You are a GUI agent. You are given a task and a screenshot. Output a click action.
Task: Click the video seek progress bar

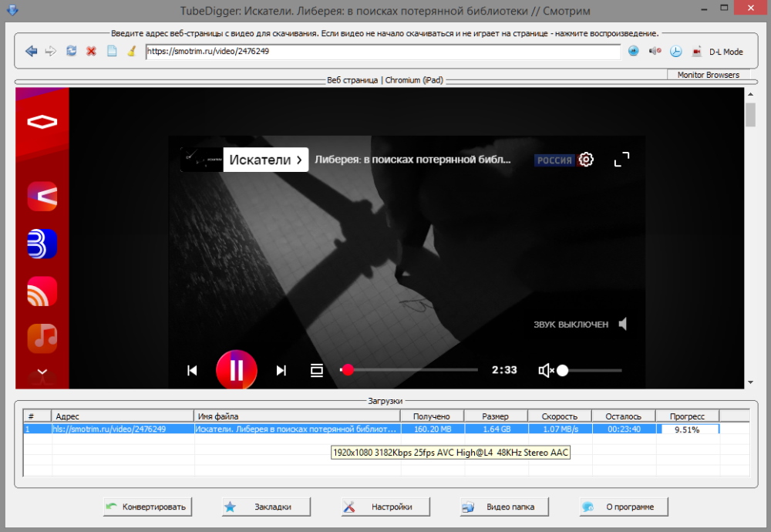pyautogui.click(x=409, y=370)
